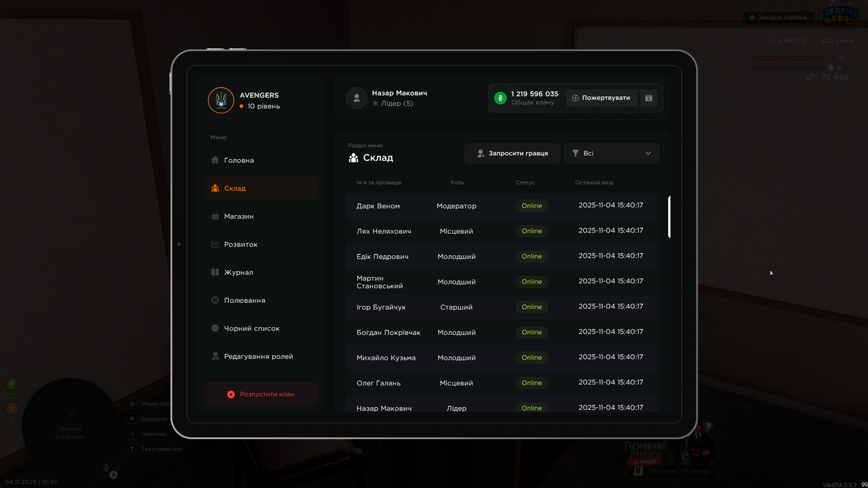
Task: Click the Ім'я та прізвище column header
Action: click(379, 183)
